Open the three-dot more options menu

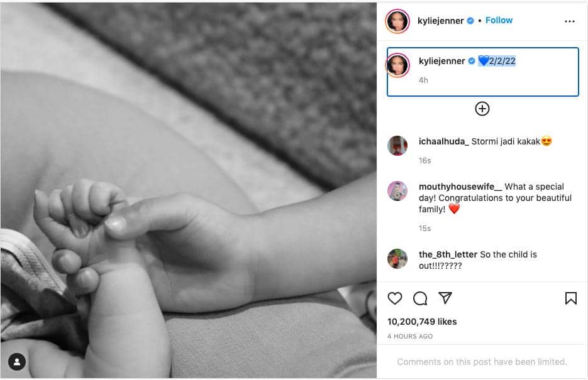[570, 21]
